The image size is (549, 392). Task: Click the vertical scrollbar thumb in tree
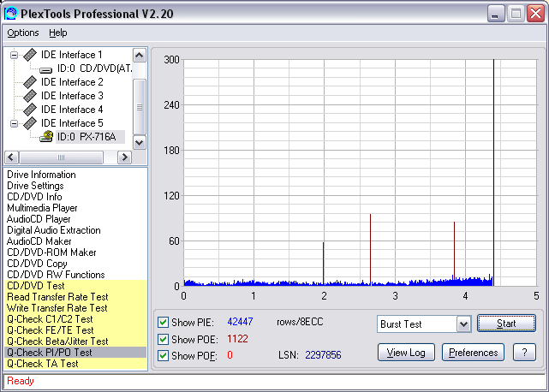(140, 107)
